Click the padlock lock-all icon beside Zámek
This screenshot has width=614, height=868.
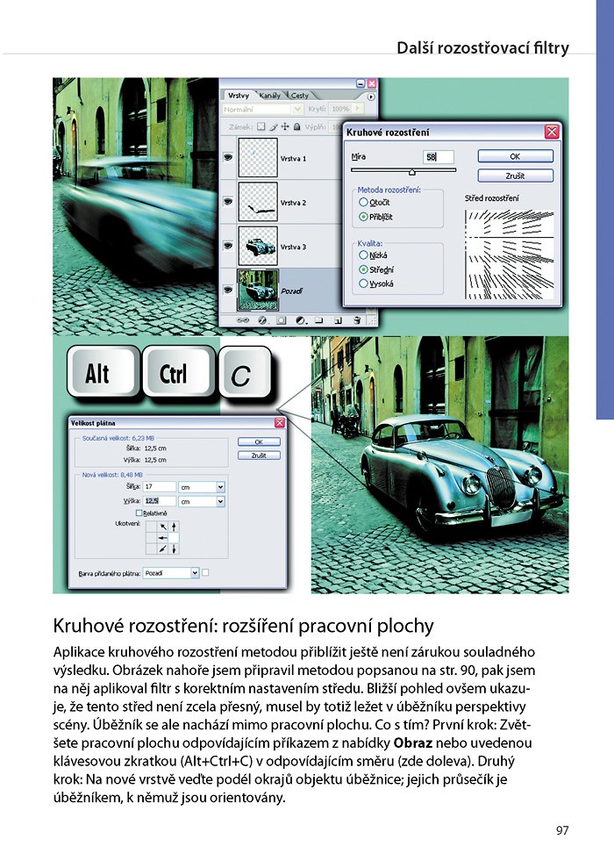tap(298, 127)
